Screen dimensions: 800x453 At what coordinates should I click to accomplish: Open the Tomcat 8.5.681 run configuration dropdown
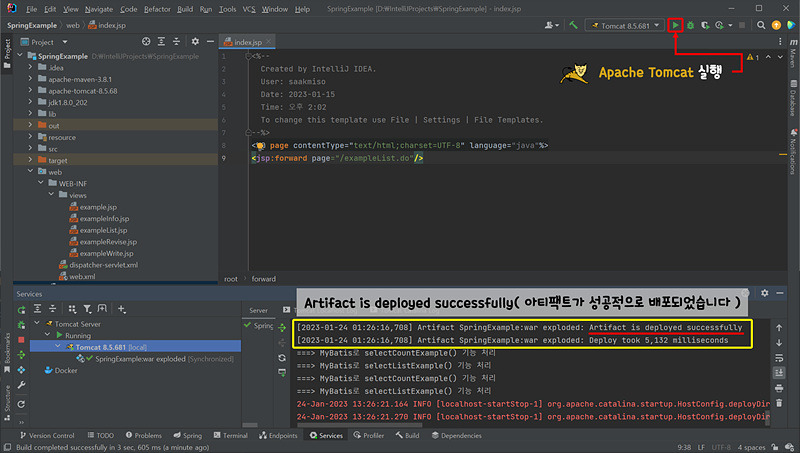624,26
